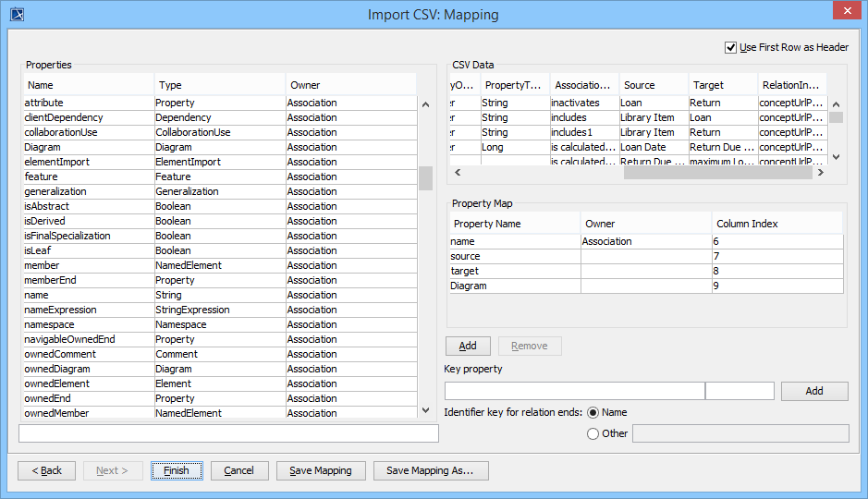Select the Other radio button
Image resolution: width=868 pixels, height=499 pixels.
[x=593, y=433]
